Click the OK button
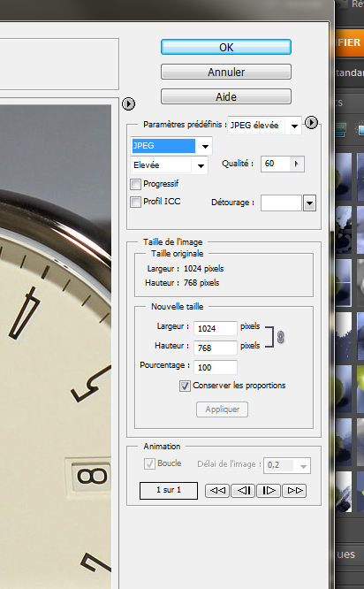This screenshot has height=589, width=364. (226, 48)
